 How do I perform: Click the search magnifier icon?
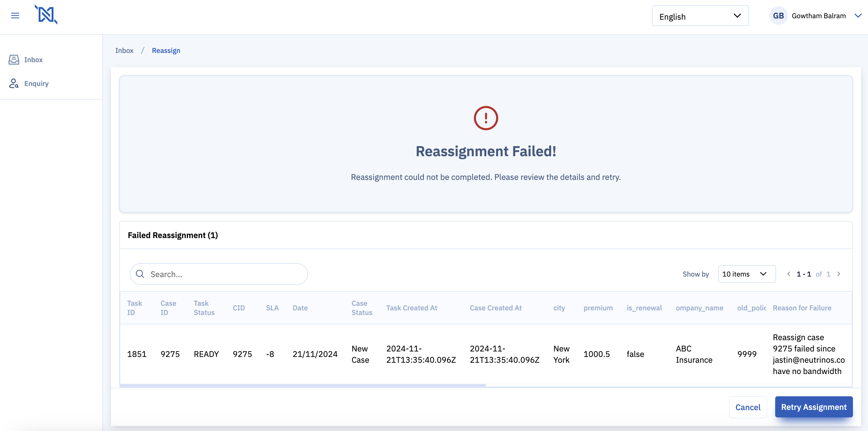point(140,274)
